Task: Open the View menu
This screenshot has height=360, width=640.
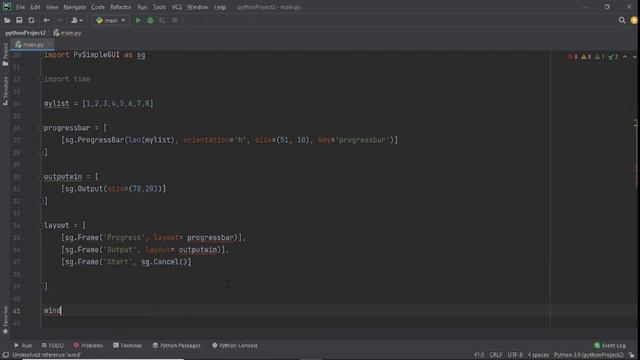Action: click(x=52, y=7)
